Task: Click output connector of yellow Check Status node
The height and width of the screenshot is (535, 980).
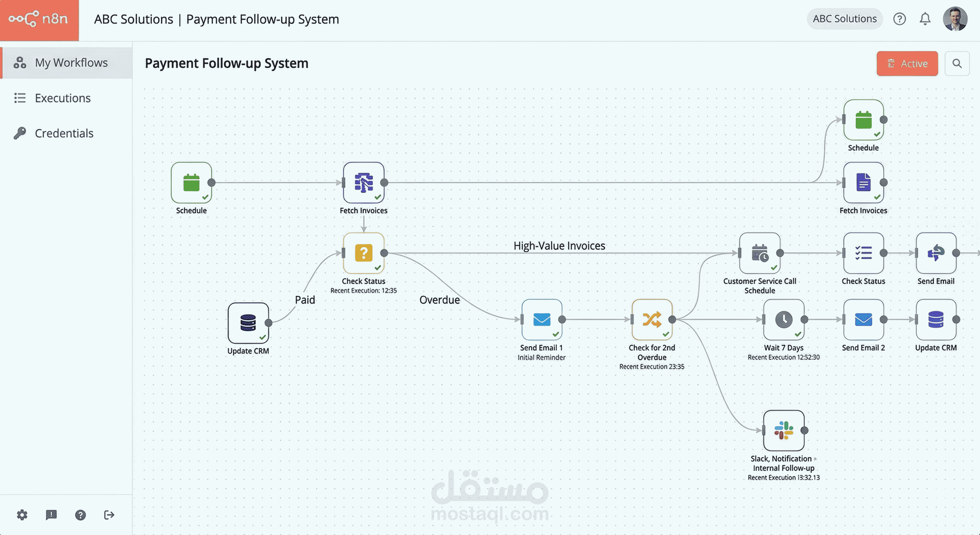Action: pyautogui.click(x=384, y=253)
